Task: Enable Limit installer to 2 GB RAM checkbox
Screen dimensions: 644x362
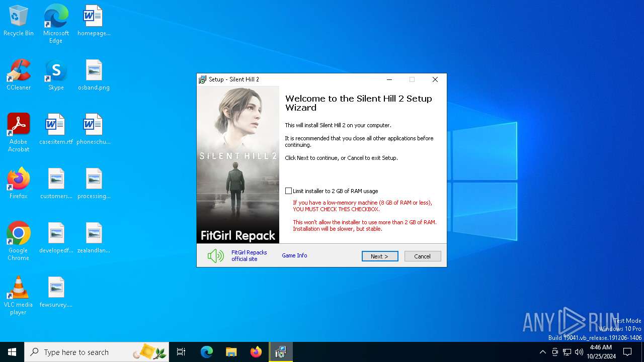Action: pos(288,191)
